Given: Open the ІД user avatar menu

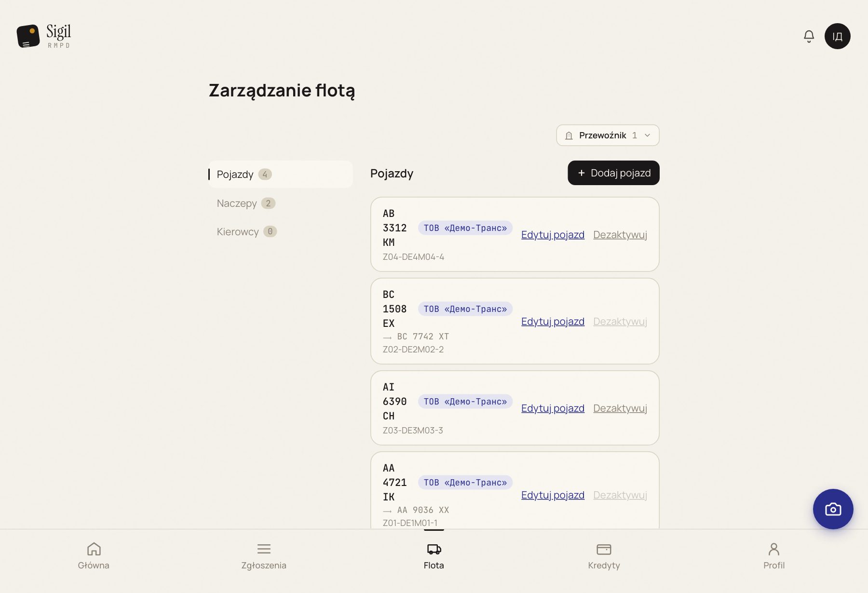Looking at the screenshot, I should coord(837,36).
